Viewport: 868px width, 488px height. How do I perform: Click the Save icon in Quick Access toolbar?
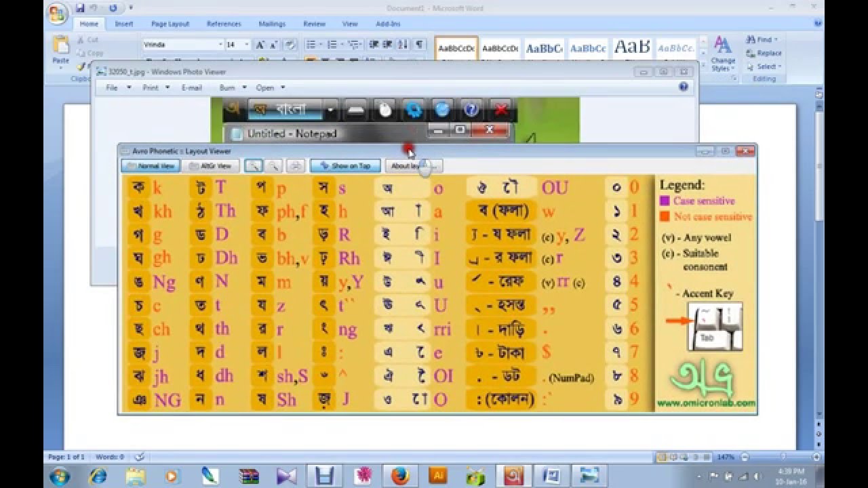[x=80, y=8]
